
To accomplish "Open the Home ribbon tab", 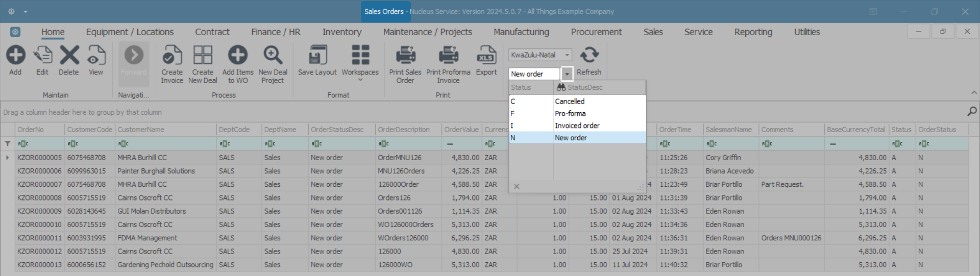I will point(53,32).
